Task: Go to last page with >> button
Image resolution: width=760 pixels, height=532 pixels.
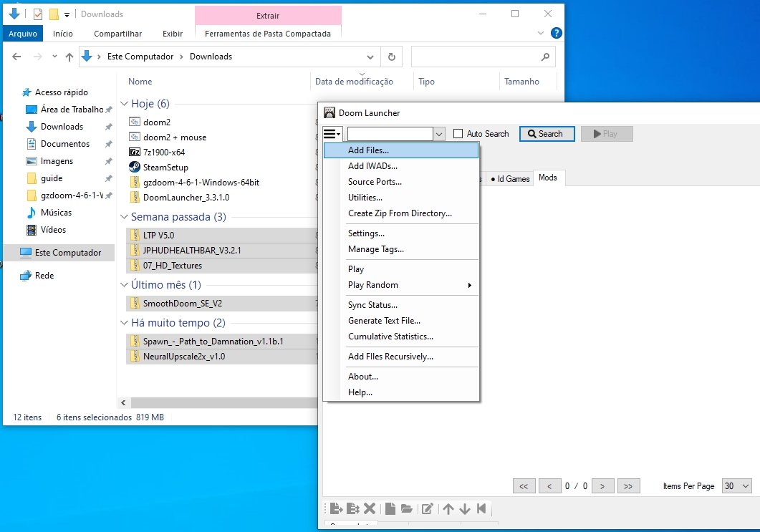Action: pos(629,486)
